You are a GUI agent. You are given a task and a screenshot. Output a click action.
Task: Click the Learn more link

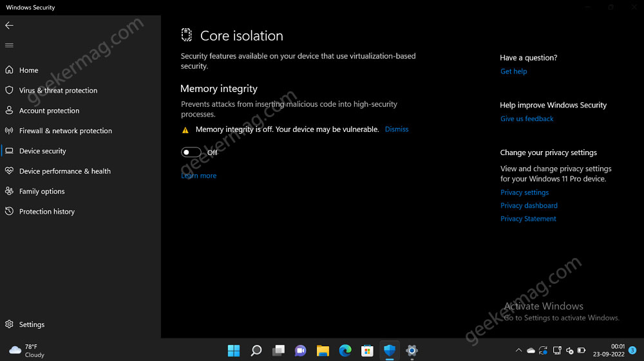tap(199, 176)
